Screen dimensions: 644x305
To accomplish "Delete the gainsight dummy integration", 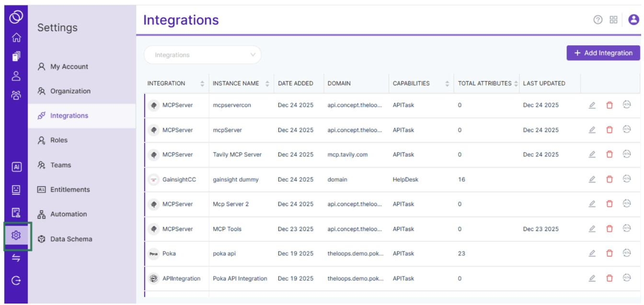I will (x=609, y=179).
